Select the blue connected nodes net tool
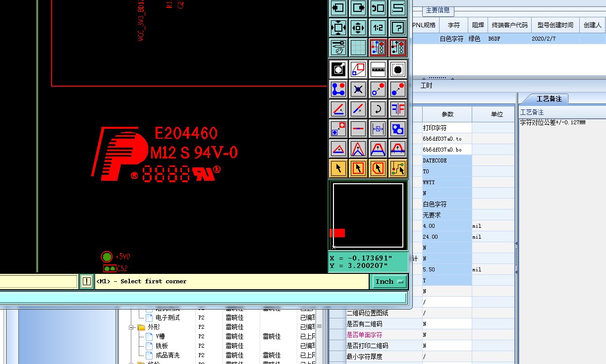Screen dimensions: 606x364 tap(338, 89)
